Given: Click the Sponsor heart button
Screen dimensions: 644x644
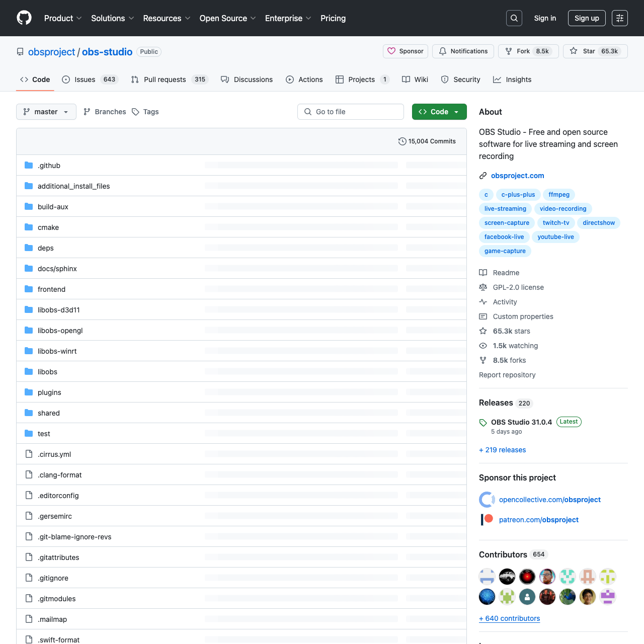Looking at the screenshot, I should pos(406,51).
